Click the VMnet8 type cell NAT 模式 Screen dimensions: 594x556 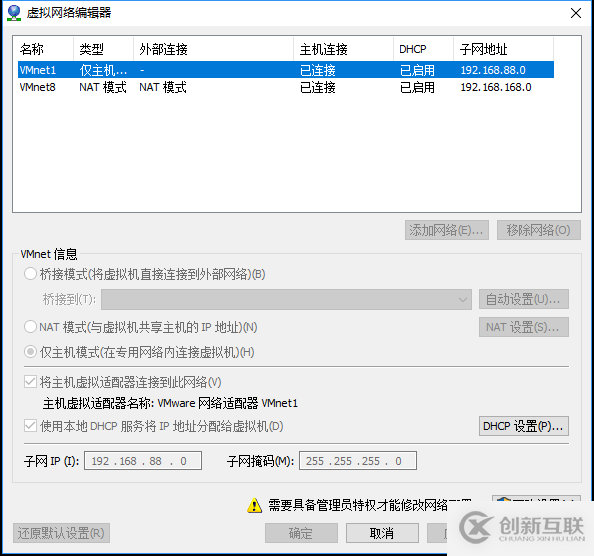pyautogui.click(x=103, y=87)
